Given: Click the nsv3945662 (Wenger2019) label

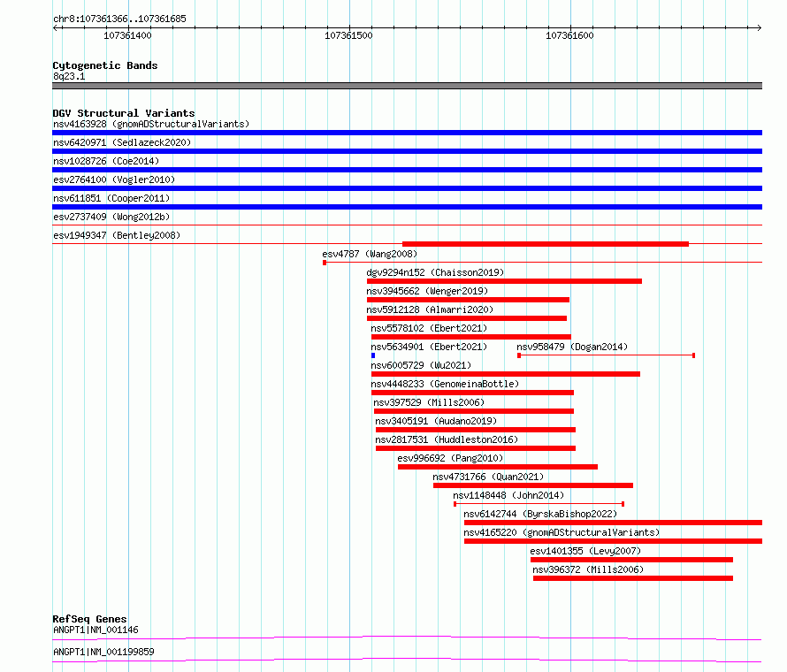Looking at the screenshot, I should tap(427, 291).
